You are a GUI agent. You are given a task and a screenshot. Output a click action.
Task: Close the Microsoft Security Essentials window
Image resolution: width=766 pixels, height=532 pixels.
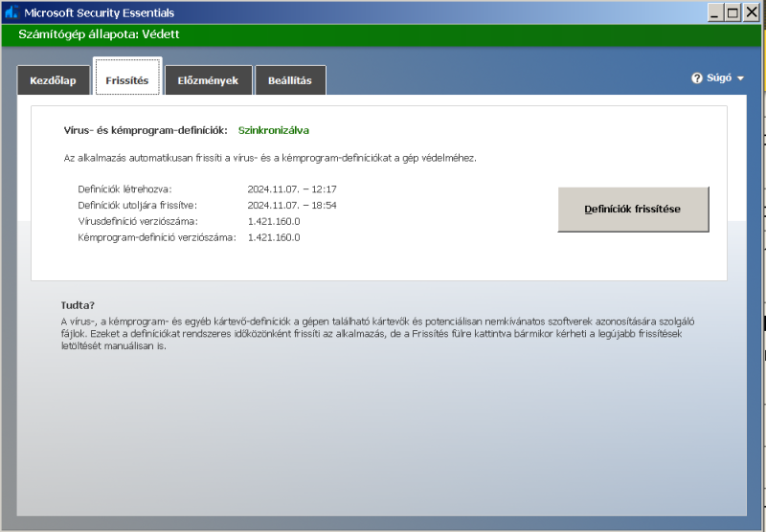[x=751, y=12]
